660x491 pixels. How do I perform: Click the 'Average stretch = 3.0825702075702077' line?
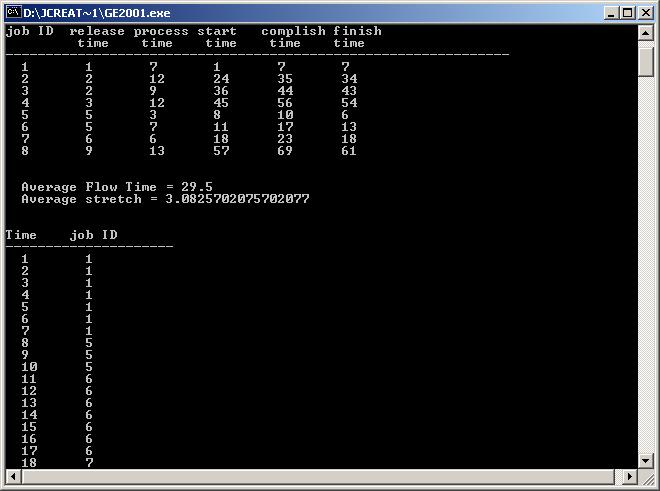coord(165,199)
